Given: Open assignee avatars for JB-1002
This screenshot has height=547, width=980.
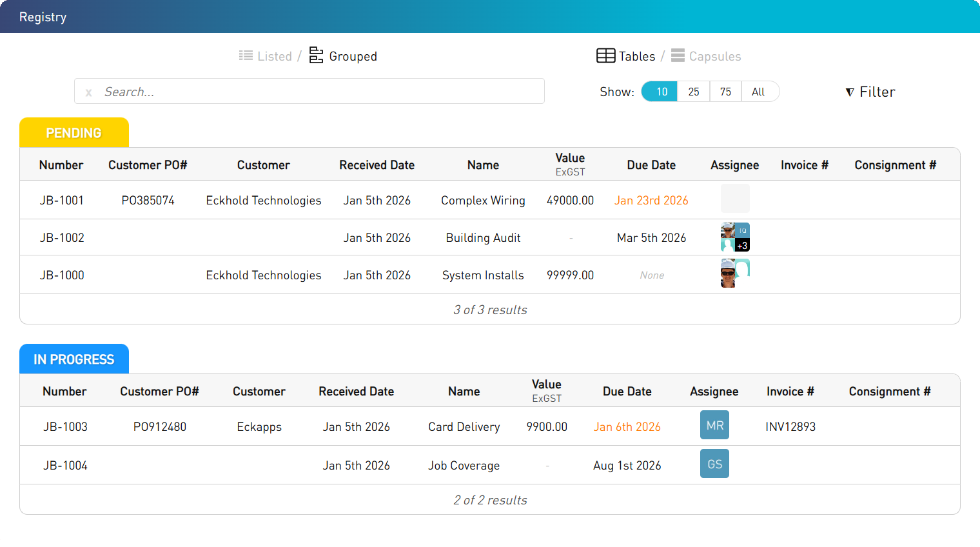Looking at the screenshot, I should [735, 237].
